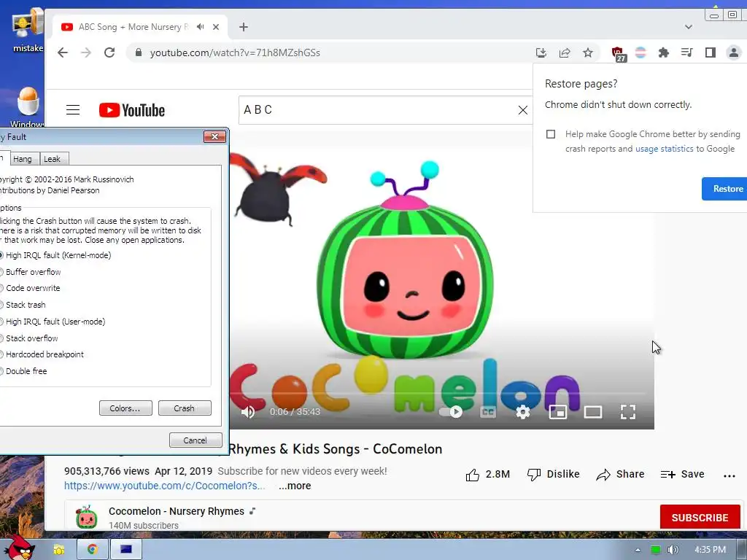Go to YouTube home via logo
Screen dimensions: 747x560
132,110
